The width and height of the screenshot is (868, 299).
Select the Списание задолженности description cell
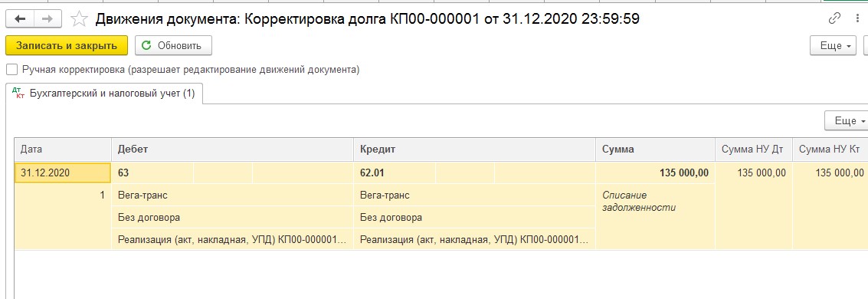[656, 202]
